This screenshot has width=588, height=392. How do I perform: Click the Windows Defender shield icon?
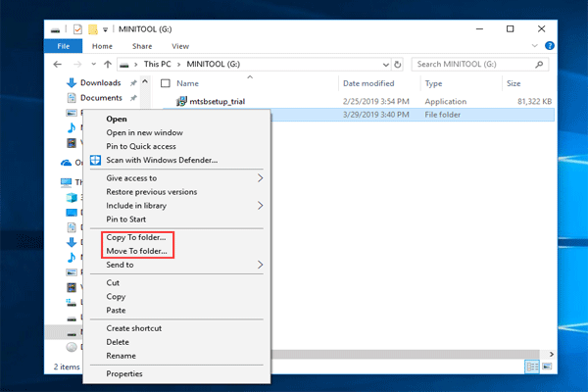coord(95,160)
